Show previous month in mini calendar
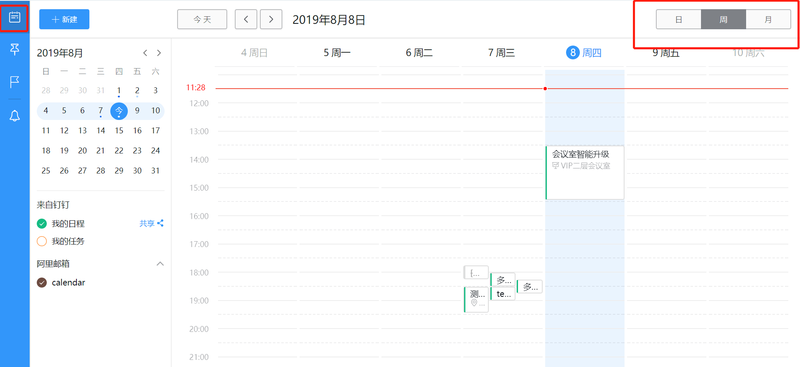Viewport: 800px width, 367px height. pos(145,53)
